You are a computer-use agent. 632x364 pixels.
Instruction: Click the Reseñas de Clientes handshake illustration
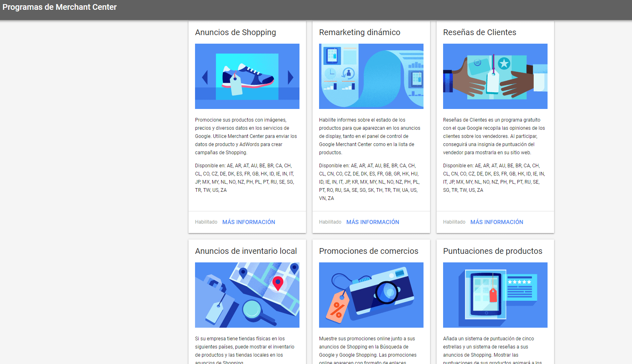tap(495, 76)
